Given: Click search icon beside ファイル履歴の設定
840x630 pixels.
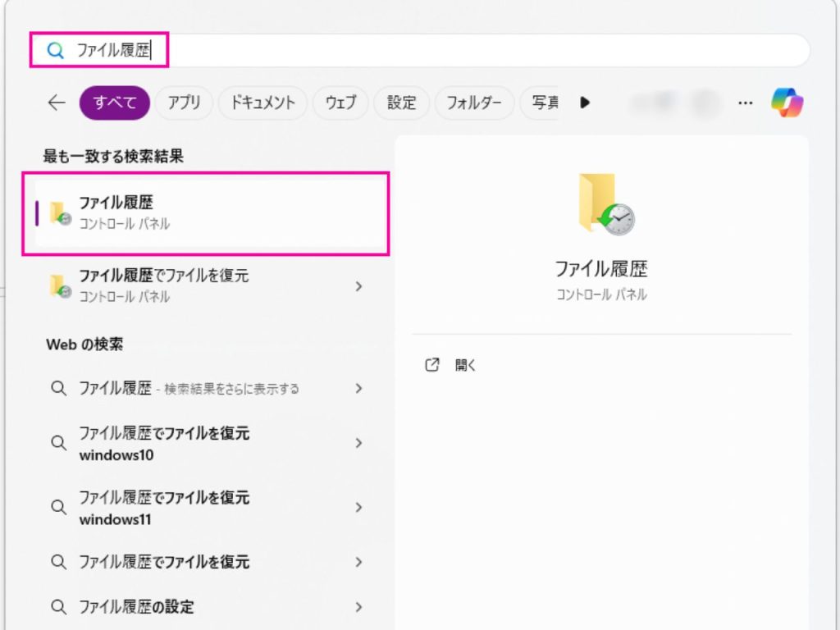Looking at the screenshot, I should click(58, 607).
